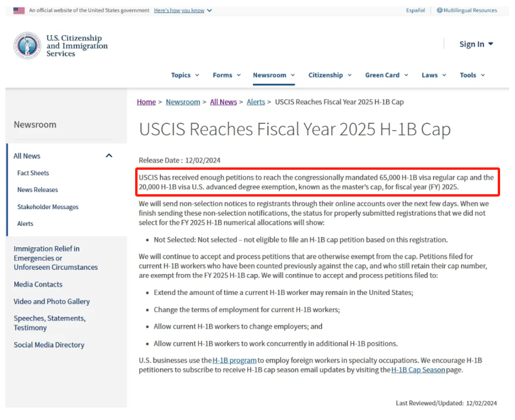
Task: Open Immigration Relief in Emergencies sidebar link
Action: (56, 258)
